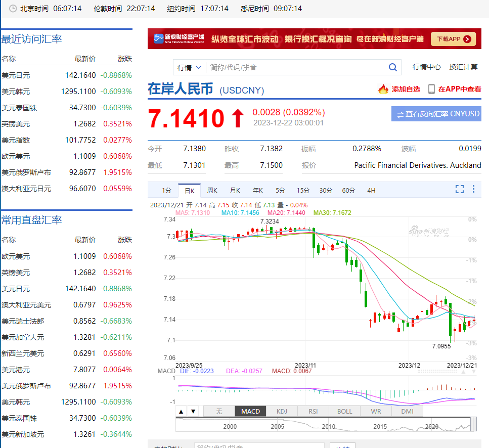Click the flame icon beside 添加自选
Screen dimensions: 489x448
pos(383,89)
